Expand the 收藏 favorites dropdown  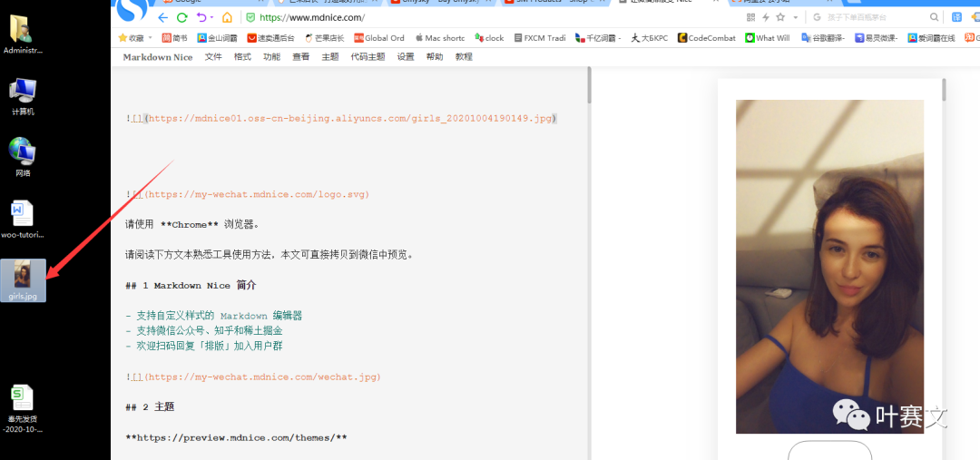pyautogui.click(x=150, y=38)
